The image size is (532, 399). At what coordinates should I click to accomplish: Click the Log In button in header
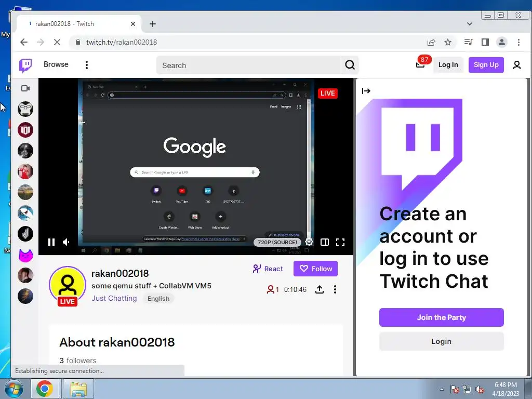pyautogui.click(x=448, y=65)
